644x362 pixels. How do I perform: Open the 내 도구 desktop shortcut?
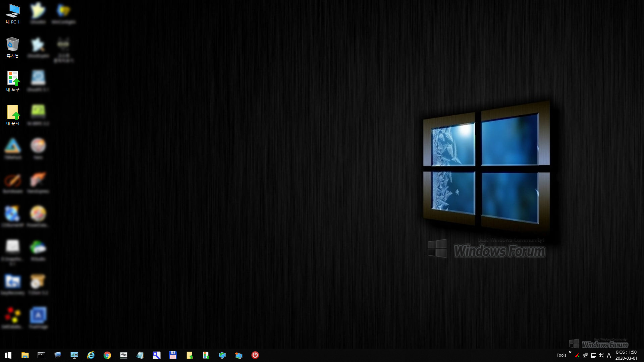[x=13, y=81]
